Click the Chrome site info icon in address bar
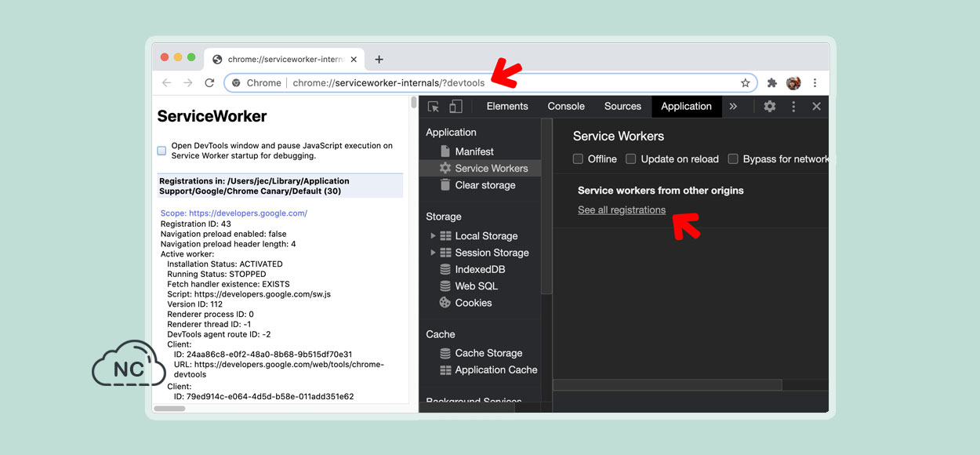980x455 pixels. pos(236,83)
